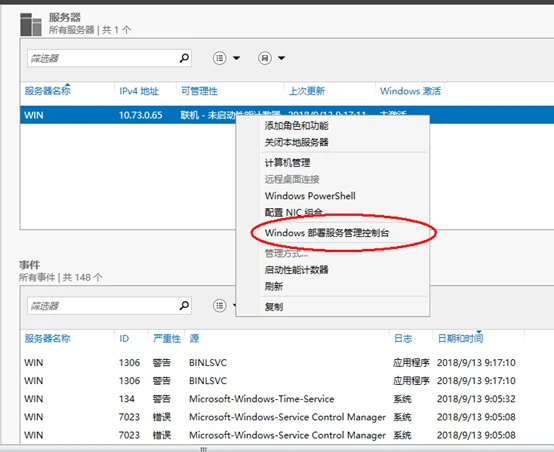This screenshot has width=554, height=452.
Task: Select 复制 at bottom of context menu
Action: tap(274, 307)
